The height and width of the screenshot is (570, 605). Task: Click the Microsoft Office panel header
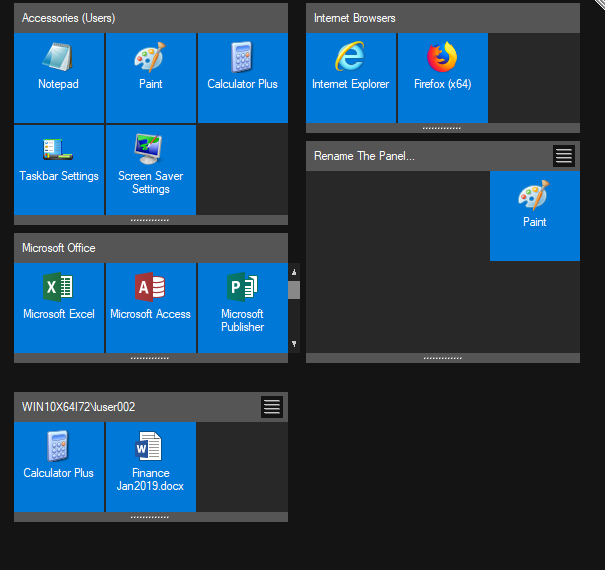(150, 248)
